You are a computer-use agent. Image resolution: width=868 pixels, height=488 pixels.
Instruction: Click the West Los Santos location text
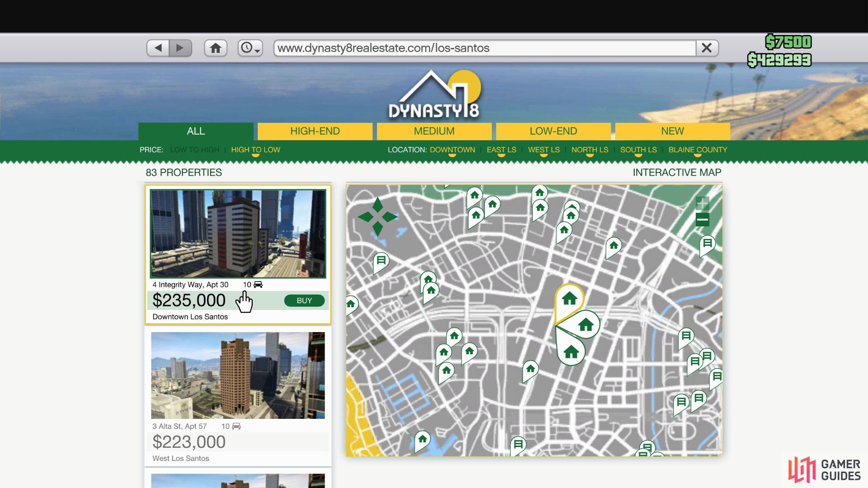180,458
